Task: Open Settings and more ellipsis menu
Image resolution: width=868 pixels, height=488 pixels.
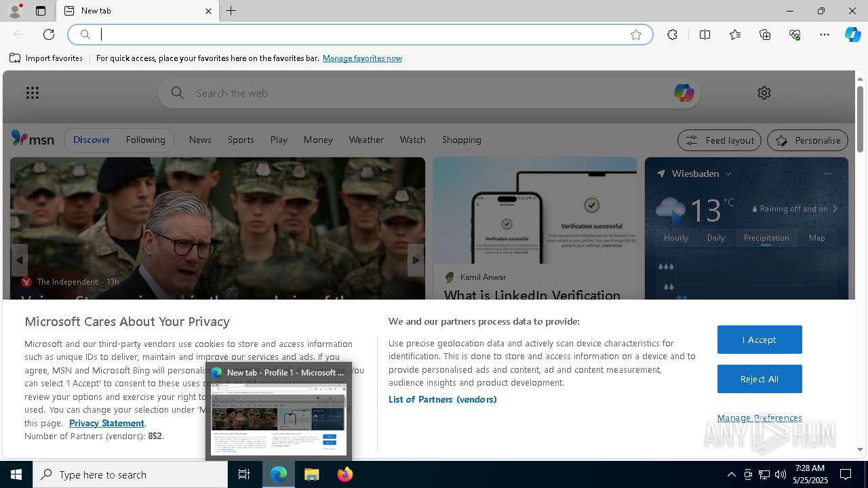Action: click(825, 35)
